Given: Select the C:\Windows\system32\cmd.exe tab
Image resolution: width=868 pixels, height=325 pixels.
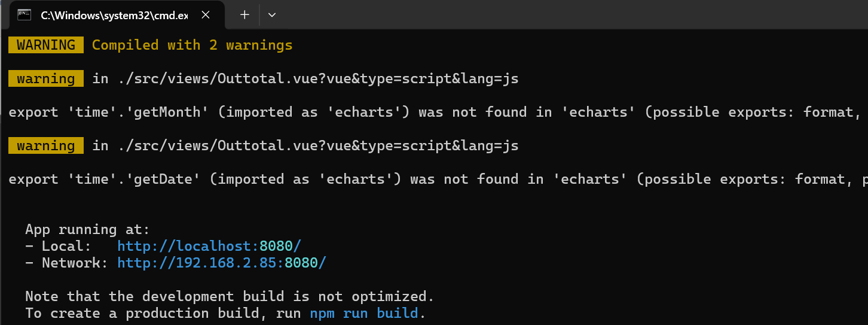Looking at the screenshot, I should (x=114, y=15).
